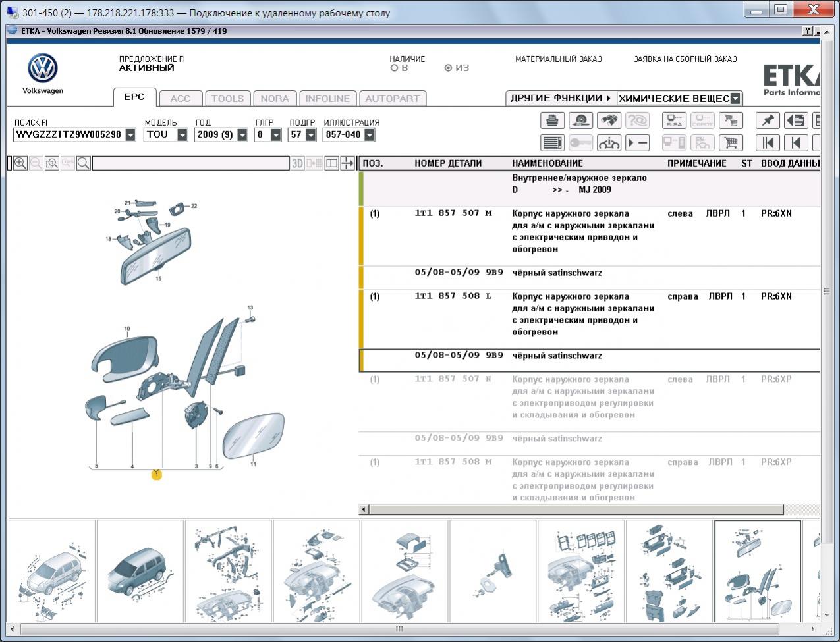This screenshot has width=840, height=642.
Task: Open the ПОДГР subgroup dropdown
Action: click(310, 134)
